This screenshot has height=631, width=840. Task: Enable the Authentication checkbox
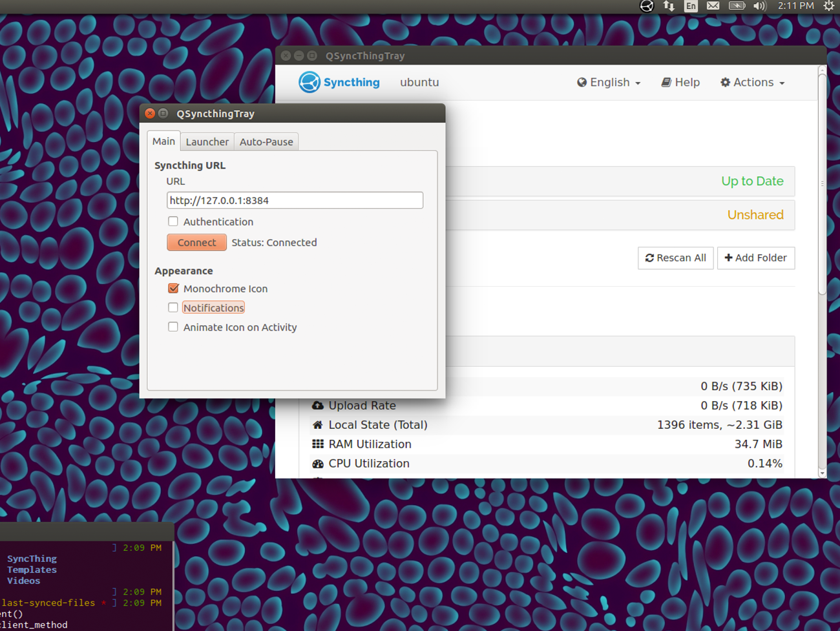173,222
